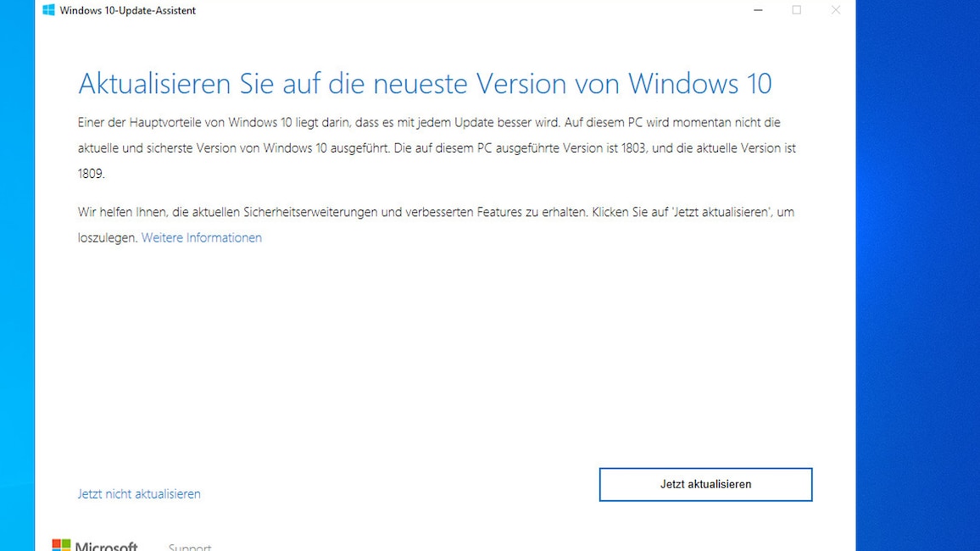Read more information about security features

[x=201, y=237]
